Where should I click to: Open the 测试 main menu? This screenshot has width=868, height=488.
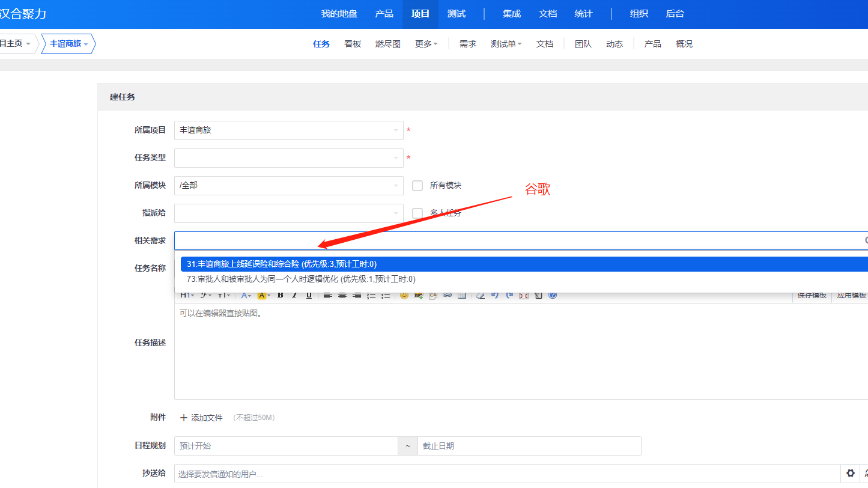457,14
